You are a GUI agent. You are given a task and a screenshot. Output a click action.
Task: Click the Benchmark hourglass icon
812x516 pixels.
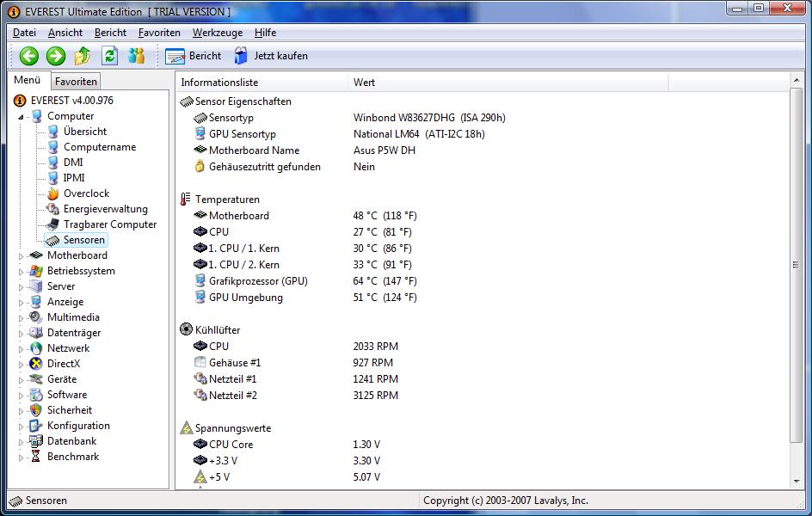(x=36, y=457)
